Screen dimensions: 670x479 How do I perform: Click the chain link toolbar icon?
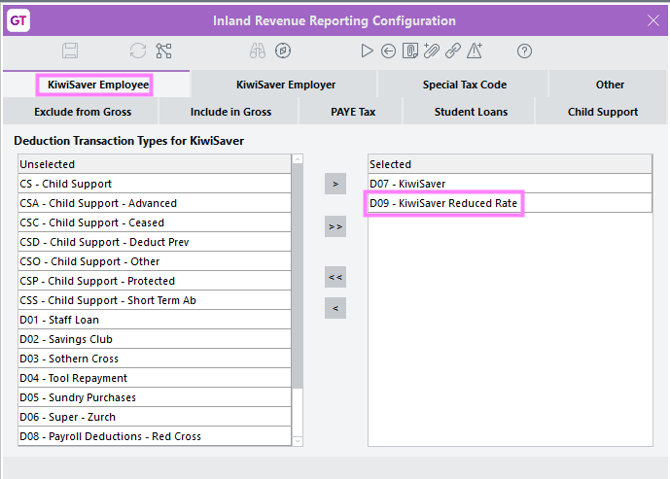click(453, 51)
